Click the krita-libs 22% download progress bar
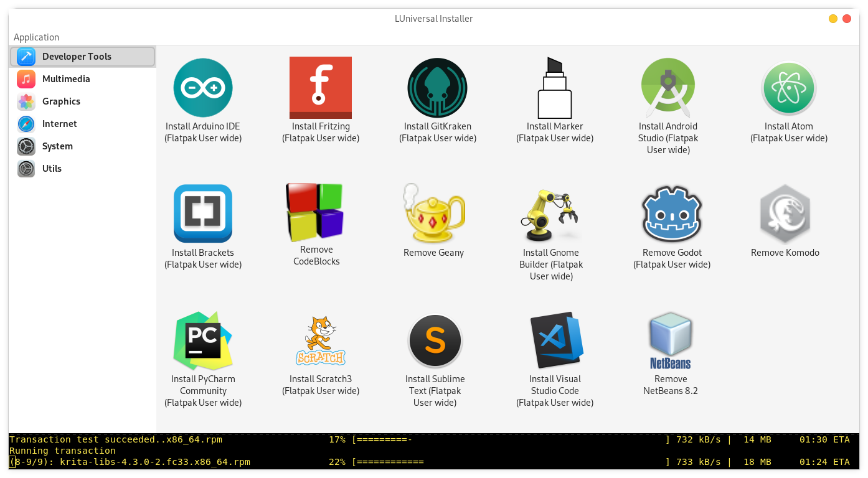 point(511,462)
